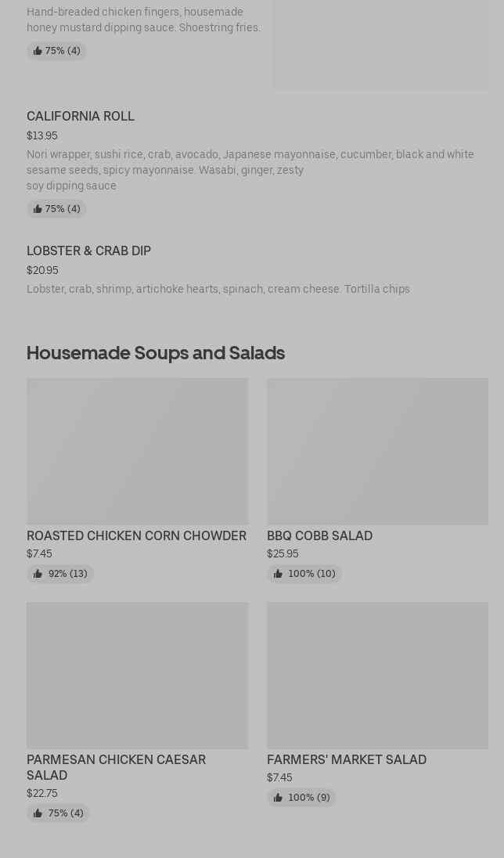Click the Housemade Soups and Salads heading
Image resolution: width=504 pixels, height=858 pixels.
pyautogui.click(x=156, y=352)
